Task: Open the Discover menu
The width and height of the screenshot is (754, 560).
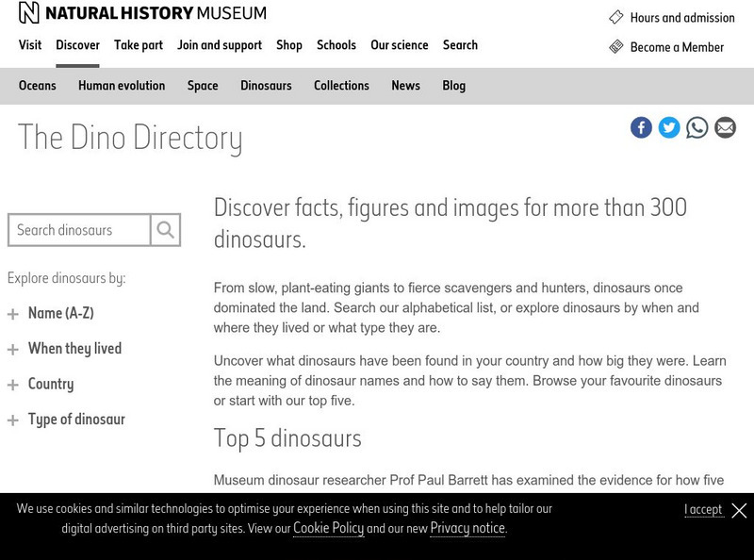Action: point(77,45)
